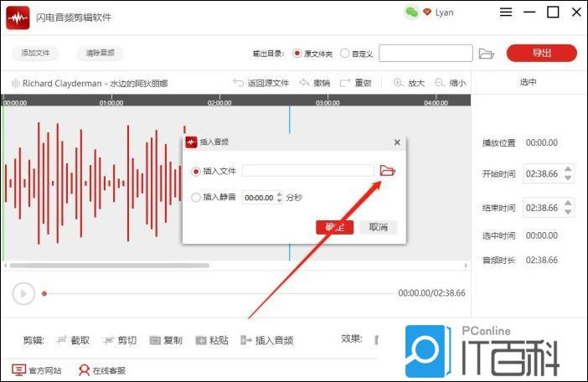Click 缩小 zoom out toolbar item
The width and height of the screenshot is (588, 382).
point(450,83)
